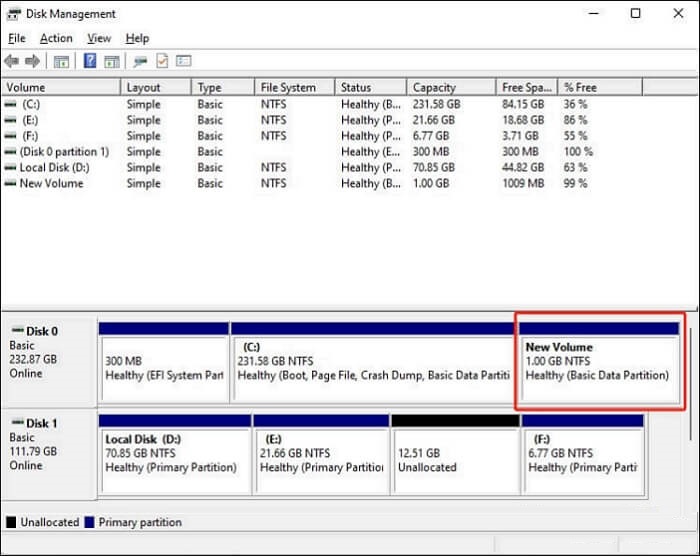The image size is (700, 556).
Task: Click drive icon beside New Volume row
Action: point(10,183)
